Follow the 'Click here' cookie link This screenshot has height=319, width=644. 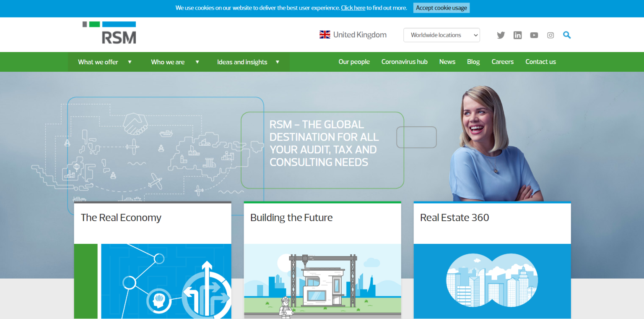click(x=353, y=8)
